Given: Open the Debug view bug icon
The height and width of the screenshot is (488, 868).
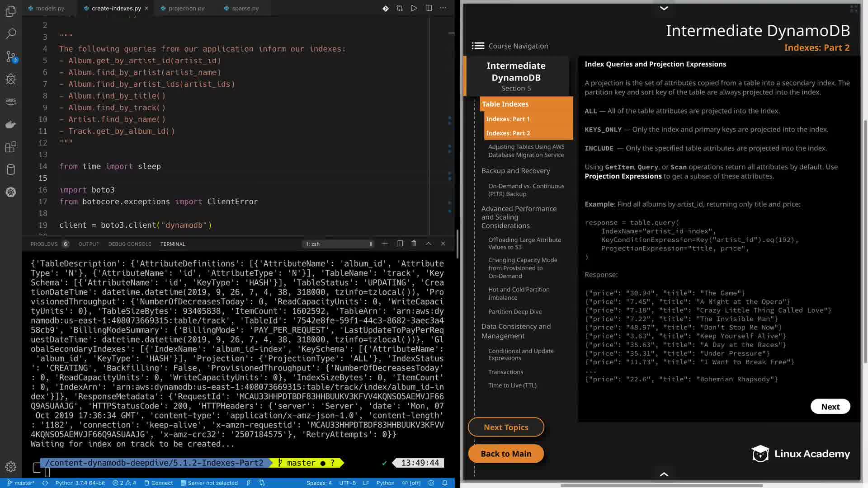Looking at the screenshot, I should (x=11, y=79).
